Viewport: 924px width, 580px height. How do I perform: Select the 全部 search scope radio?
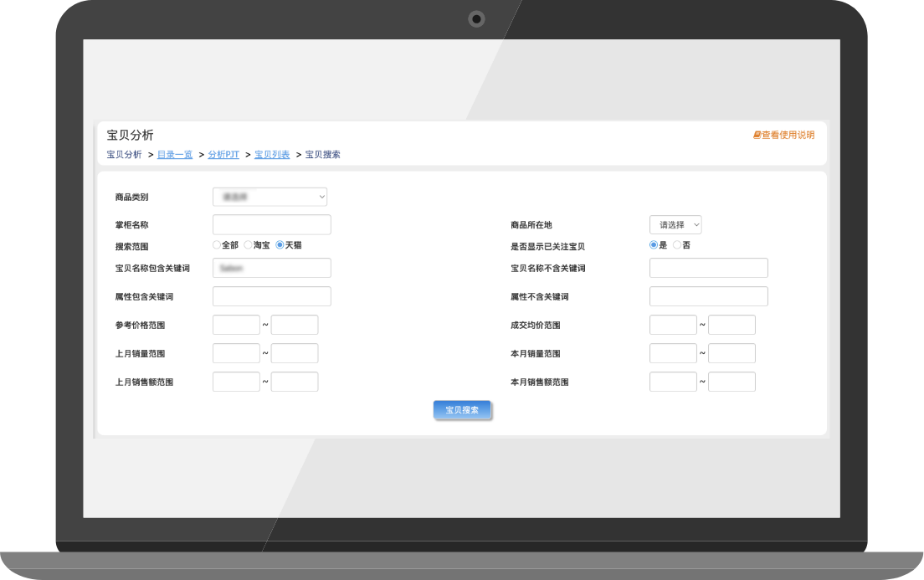tap(217, 245)
